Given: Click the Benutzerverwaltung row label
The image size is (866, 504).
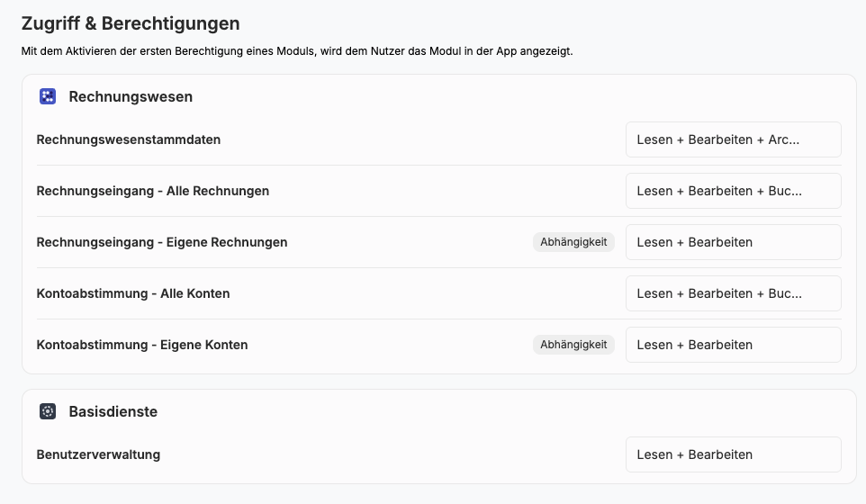Looking at the screenshot, I should (98, 454).
